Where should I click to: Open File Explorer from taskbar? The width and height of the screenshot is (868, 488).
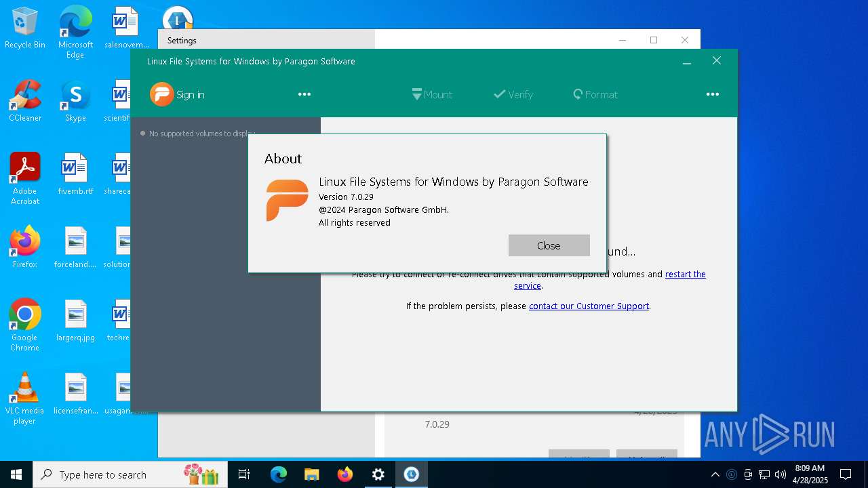[x=311, y=474]
